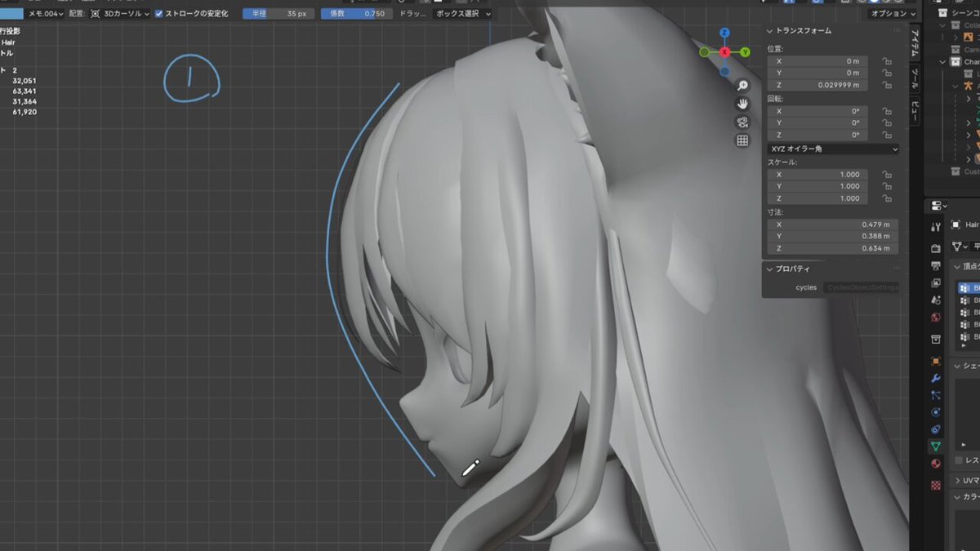This screenshot has width=980, height=551.
Task: Click the zoom magnifier viewport navigation icon
Action: 742,85
